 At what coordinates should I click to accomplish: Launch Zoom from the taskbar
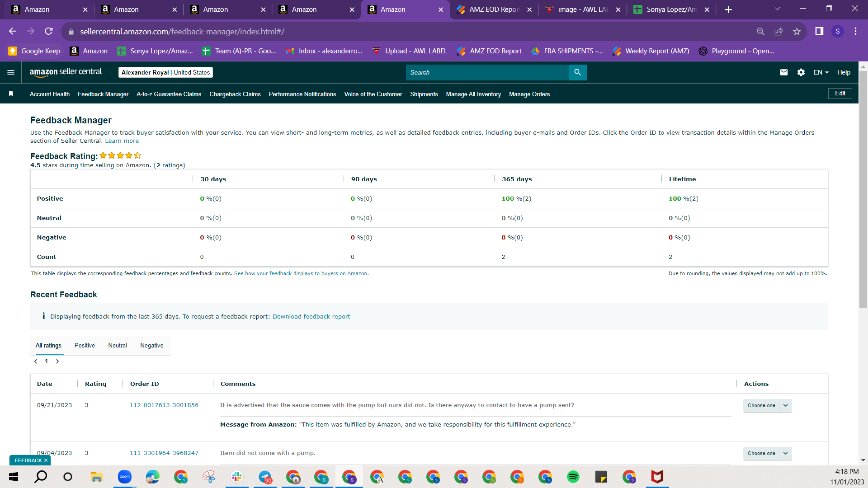[124, 477]
